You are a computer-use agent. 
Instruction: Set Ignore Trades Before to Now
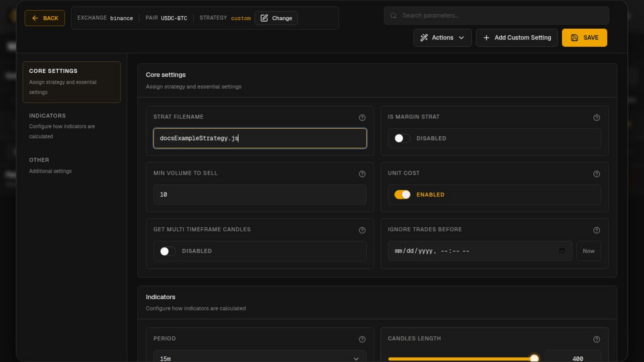point(588,251)
